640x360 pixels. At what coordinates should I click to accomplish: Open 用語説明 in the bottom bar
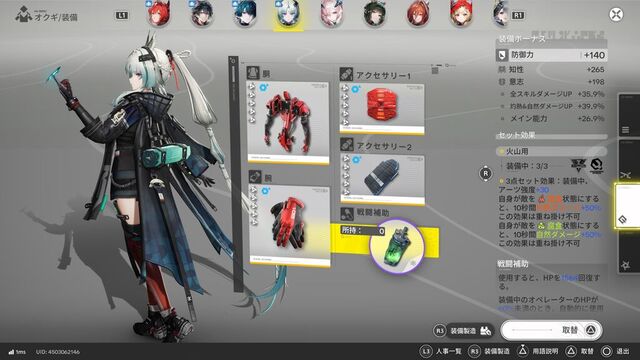coord(538,351)
